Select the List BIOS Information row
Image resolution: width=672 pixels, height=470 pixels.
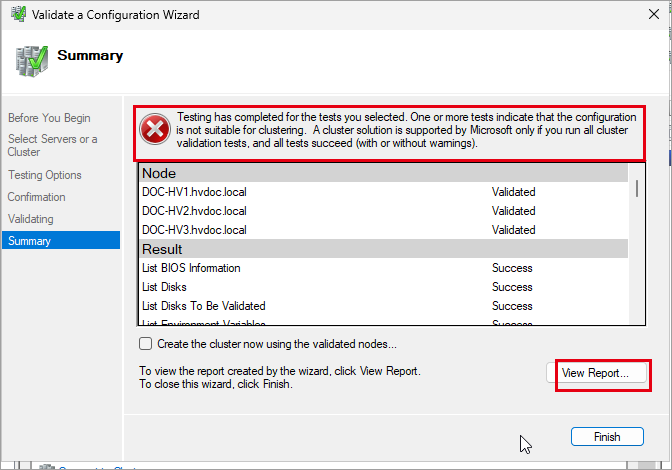click(383, 268)
